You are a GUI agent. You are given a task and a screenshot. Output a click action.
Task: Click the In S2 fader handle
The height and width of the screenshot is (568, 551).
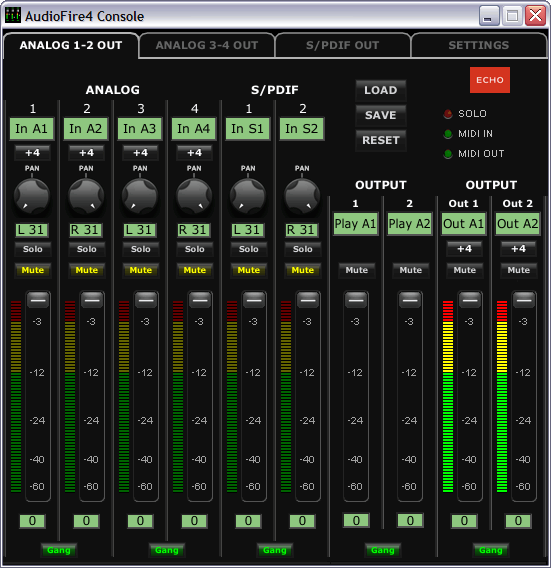pos(308,300)
